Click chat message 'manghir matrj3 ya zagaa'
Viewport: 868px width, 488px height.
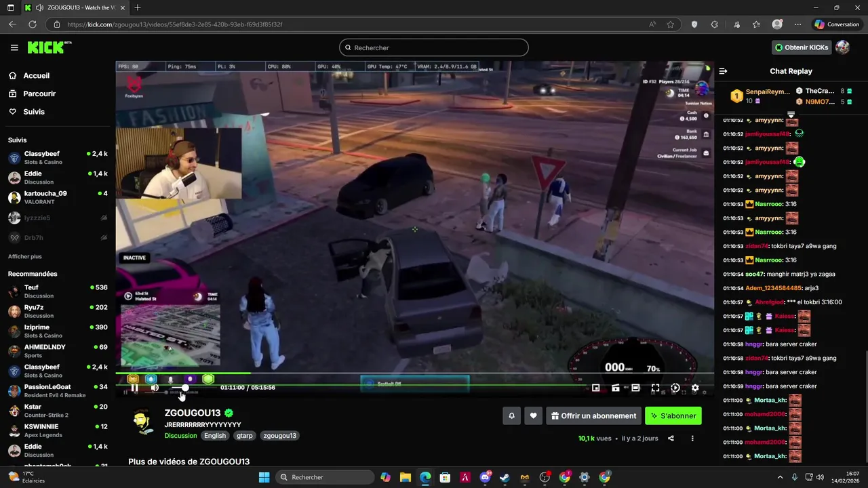[x=800, y=274]
